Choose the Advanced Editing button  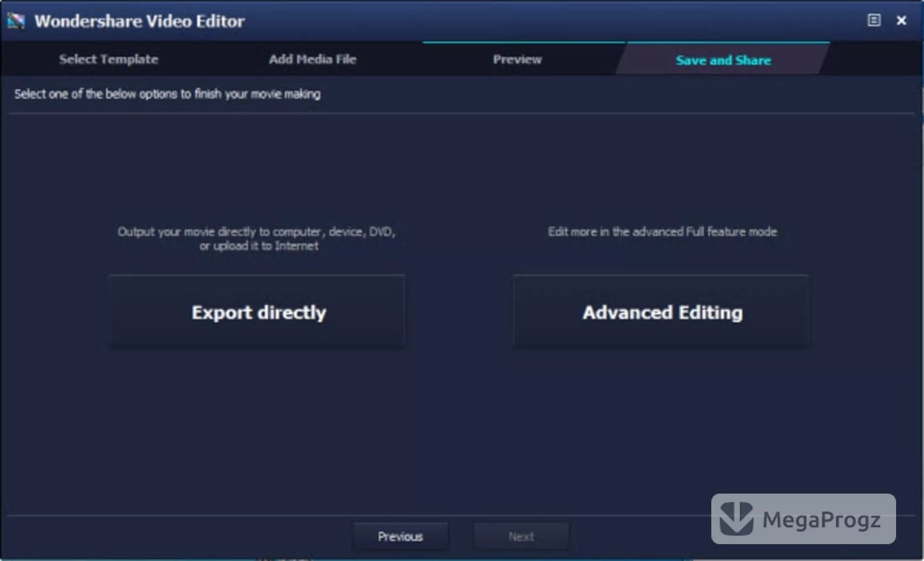click(x=661, y=312)
